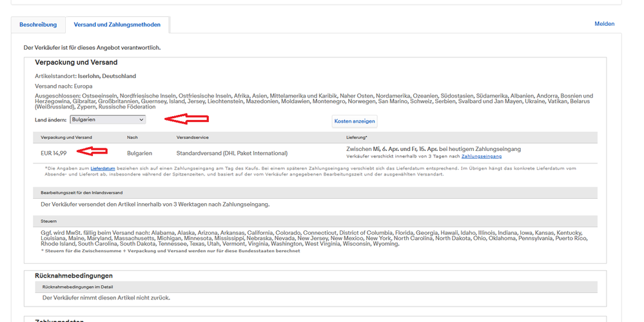Screen dimensions: 644x322
Task: Click the chevron on the Bulgarien dropdown
Action: click(141, 120)
